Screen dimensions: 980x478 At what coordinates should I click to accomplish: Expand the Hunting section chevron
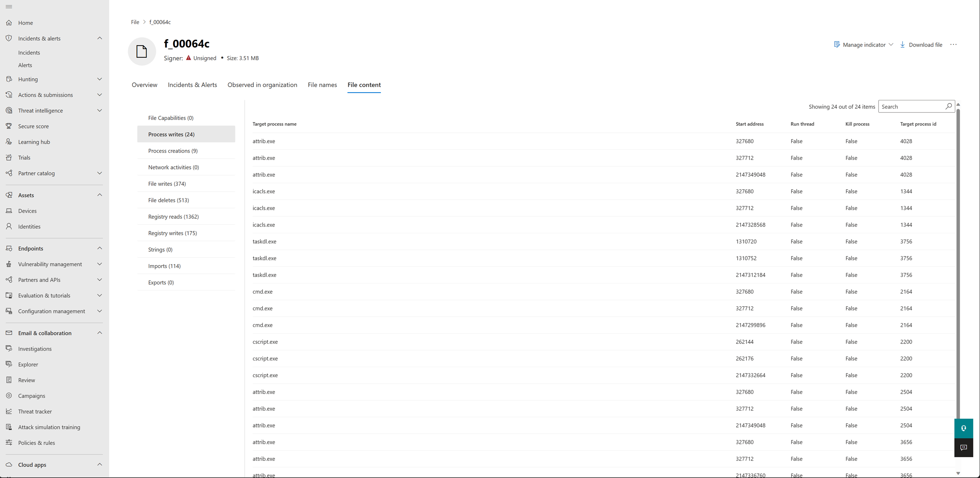coord(100,79)
